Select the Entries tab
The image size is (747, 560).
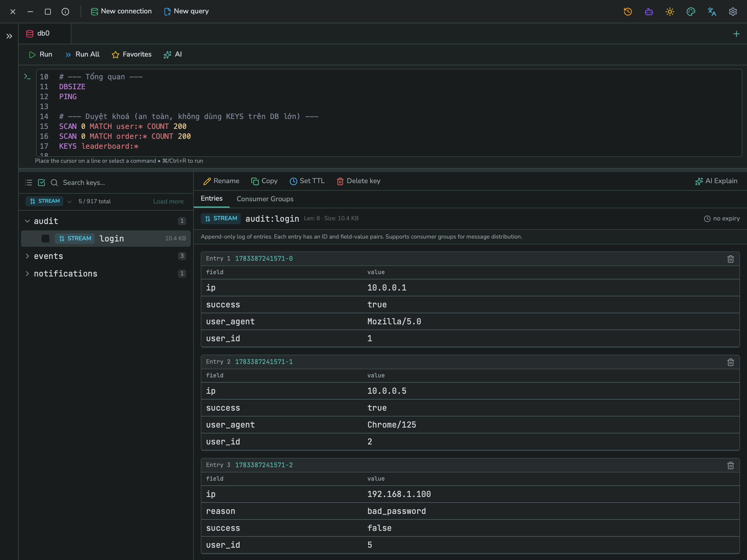click(211, 199)
